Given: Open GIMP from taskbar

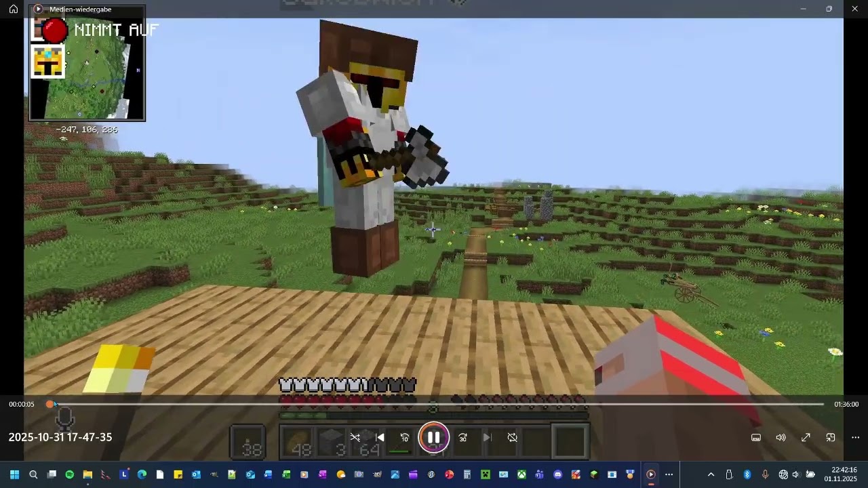Looking at the screenshot, I should (376, 474).
